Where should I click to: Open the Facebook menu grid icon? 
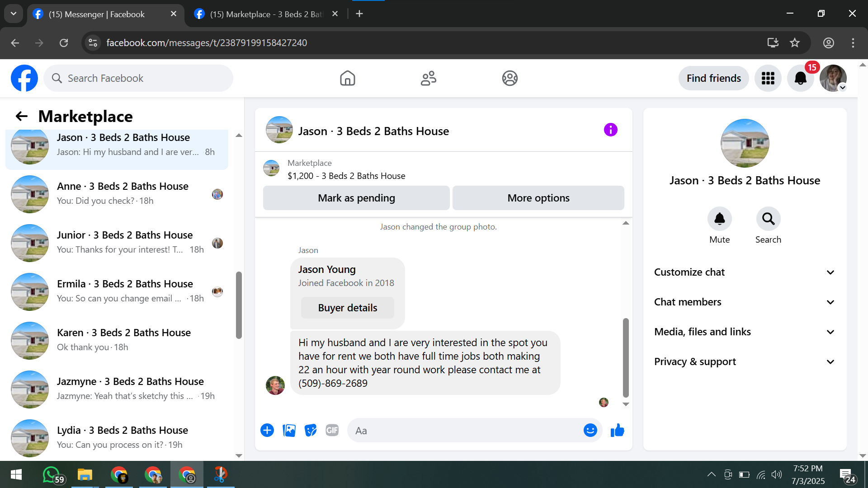(768, 79)
